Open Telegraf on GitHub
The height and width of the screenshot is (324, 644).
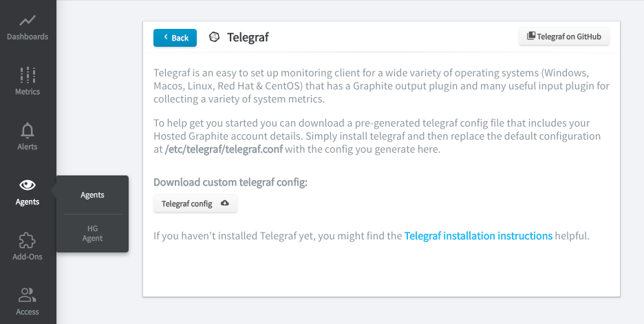(564, 36)
